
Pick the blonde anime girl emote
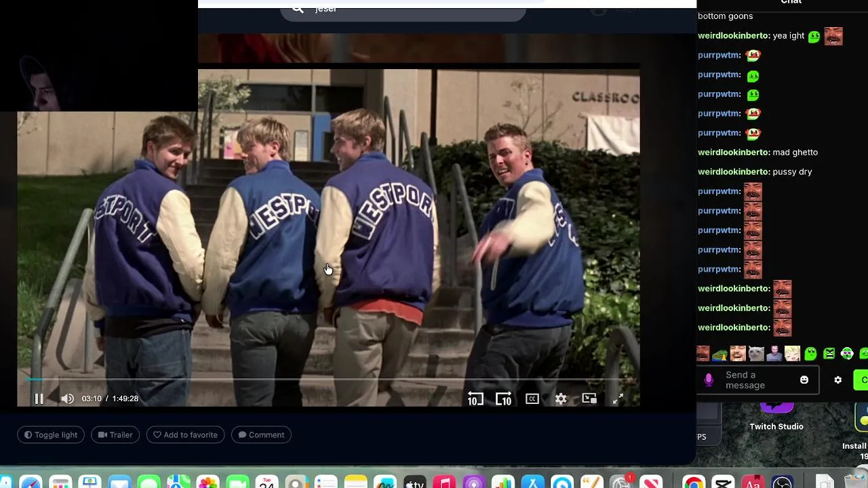click(x=792, y=353)
